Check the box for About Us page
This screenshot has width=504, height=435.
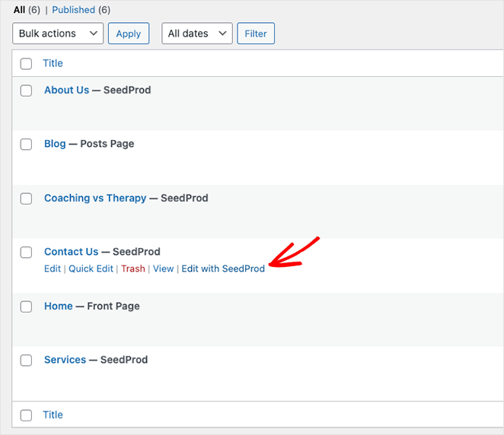click(26, 90)
